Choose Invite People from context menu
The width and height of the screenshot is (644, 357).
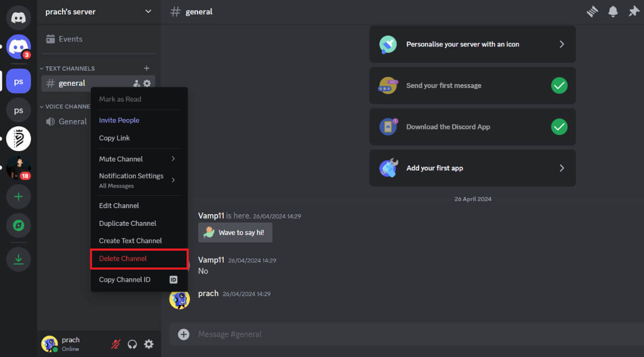139,120
